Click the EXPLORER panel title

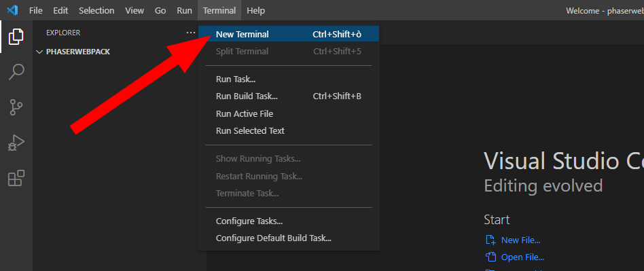click(x=63, y=33)
